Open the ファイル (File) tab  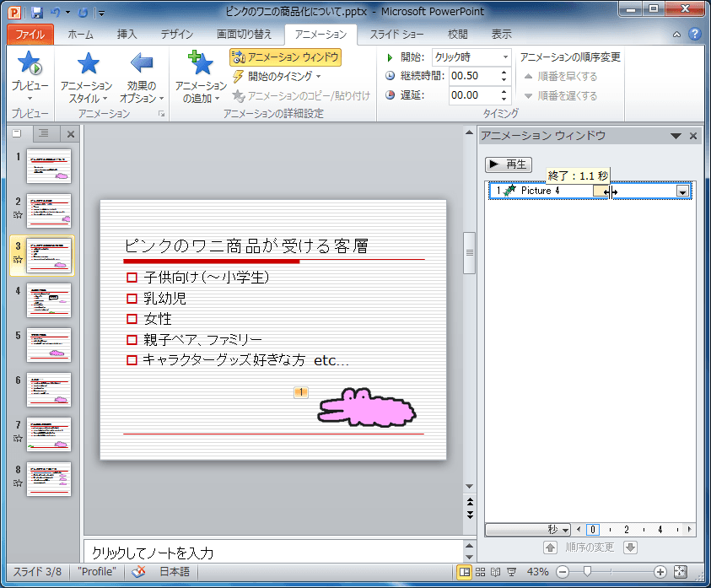[x=30, y=35]
